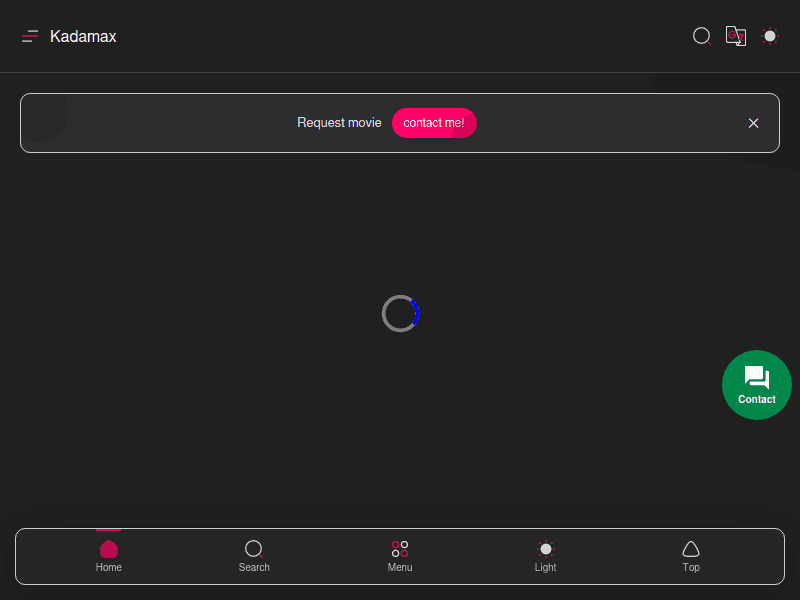Open the Google Translate language icon
The image size is (800, 600).
(x=736, y=36)
